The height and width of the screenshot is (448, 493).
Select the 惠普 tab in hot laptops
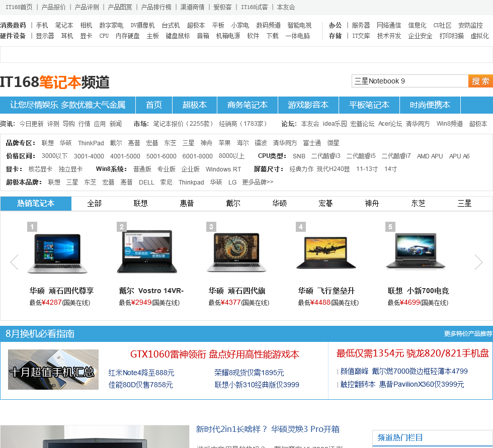[187, 204]
